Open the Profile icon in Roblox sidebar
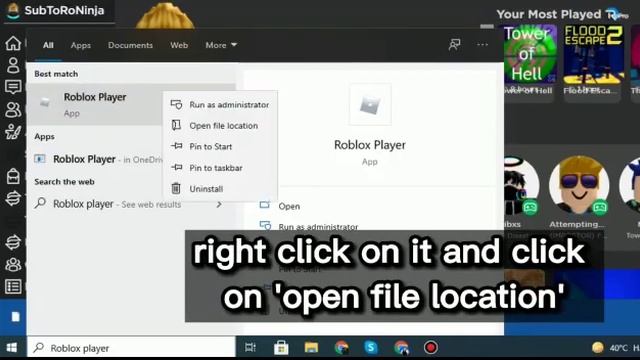Viewport: 640px width, 360px height. 13,65
